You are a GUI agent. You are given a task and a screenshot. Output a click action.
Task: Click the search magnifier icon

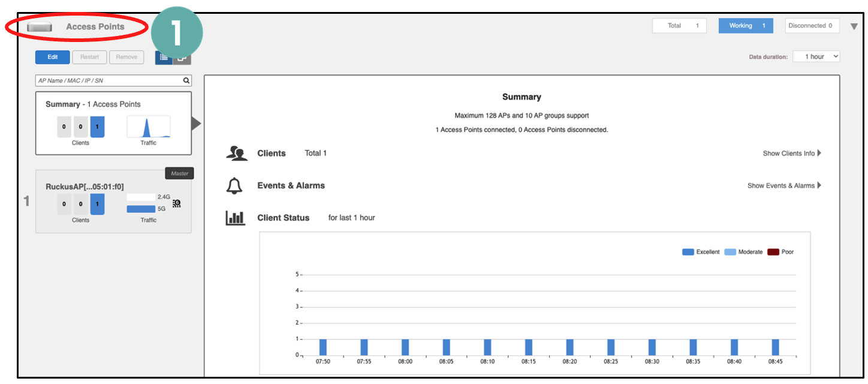click(x=186, y=80)
